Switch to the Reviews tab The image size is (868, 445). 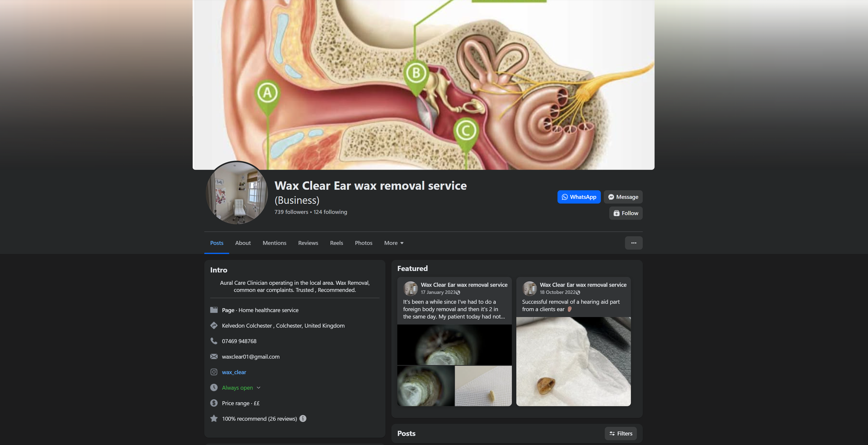308,243
